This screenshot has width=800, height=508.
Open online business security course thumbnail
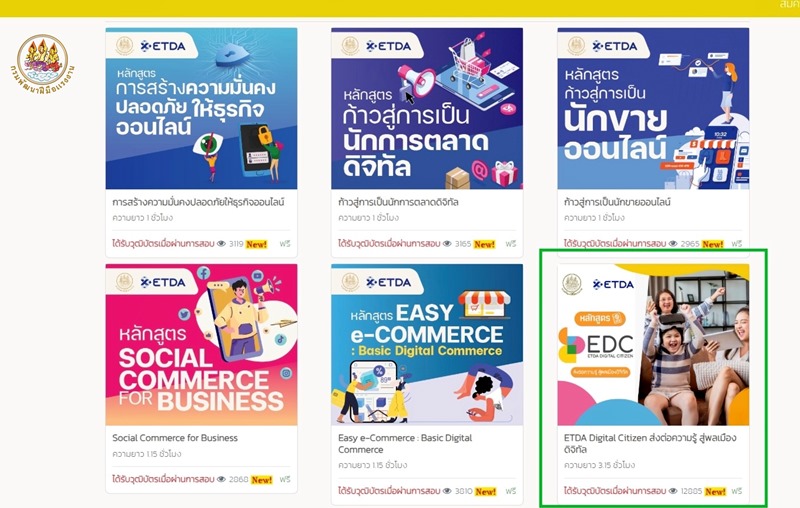pos(201,108)
